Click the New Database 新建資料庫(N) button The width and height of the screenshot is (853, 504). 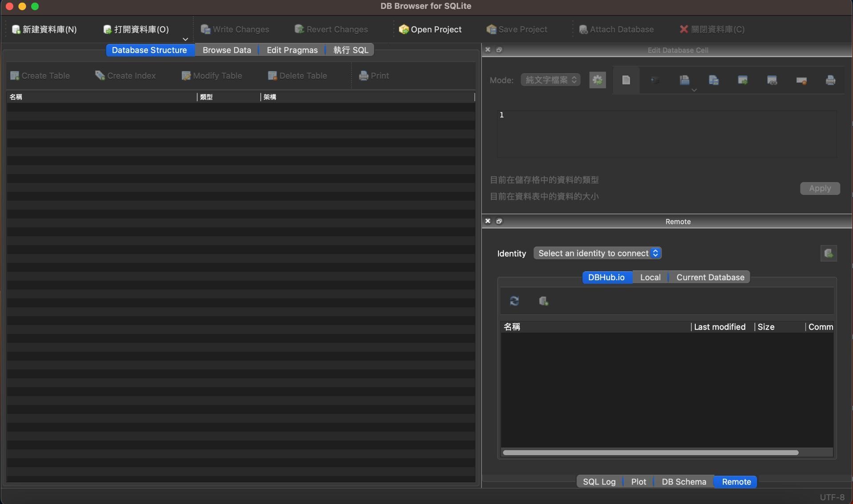(44, 29)
